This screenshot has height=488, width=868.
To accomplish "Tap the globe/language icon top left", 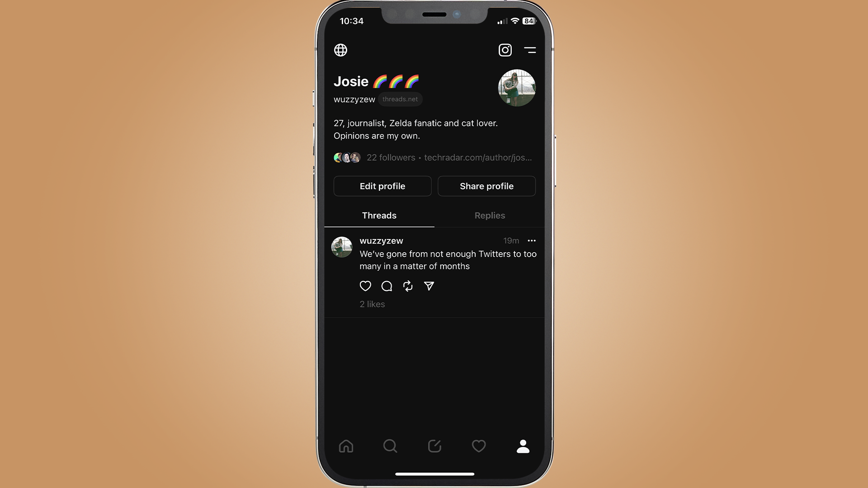I will (x=340, y=50).
